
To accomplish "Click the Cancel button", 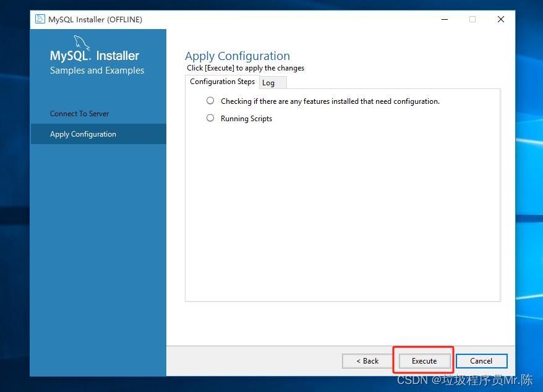I will click(481, 361).
